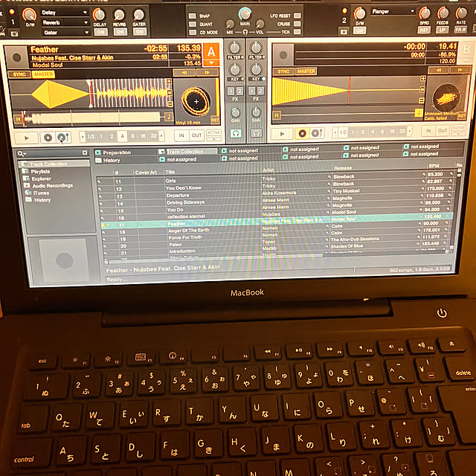Click FX unit 1 snapshot icon
The height and width of the screenshot is (476, 476).
tap(14, 33)
